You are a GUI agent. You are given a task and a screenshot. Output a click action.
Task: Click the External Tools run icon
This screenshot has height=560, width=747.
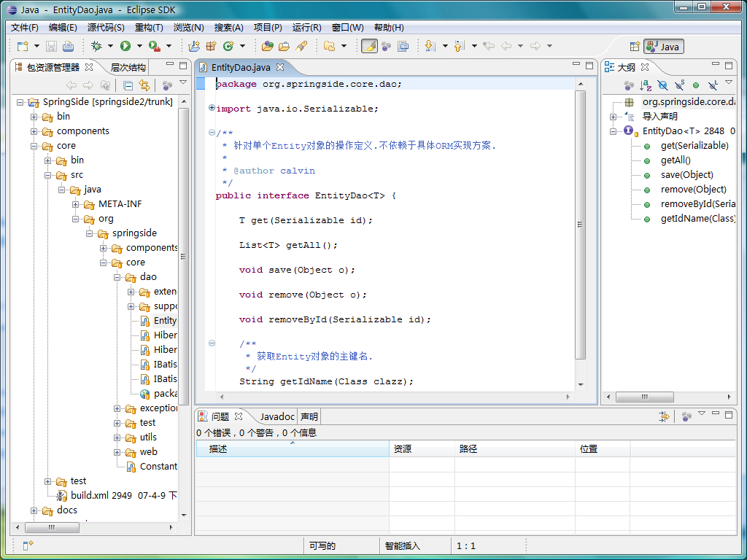[155, 46]
